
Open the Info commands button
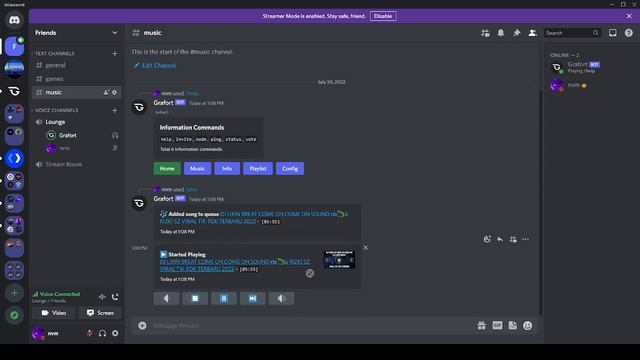(x=227, y=169)
